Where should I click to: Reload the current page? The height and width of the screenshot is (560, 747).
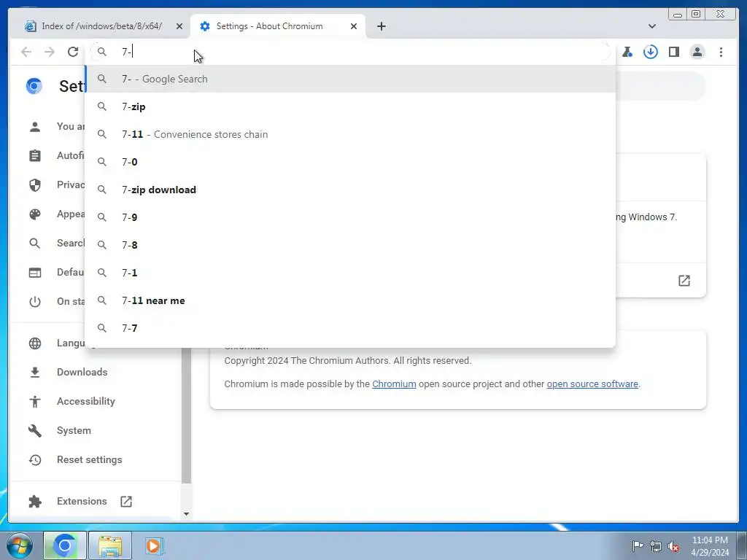click(x=72, y=52)
